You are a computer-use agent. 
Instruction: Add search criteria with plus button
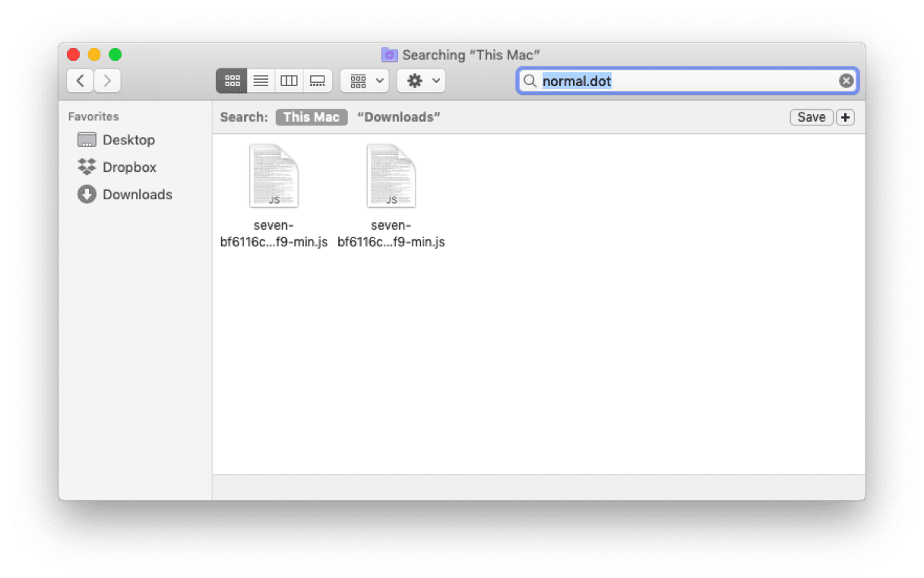[845, 117]
